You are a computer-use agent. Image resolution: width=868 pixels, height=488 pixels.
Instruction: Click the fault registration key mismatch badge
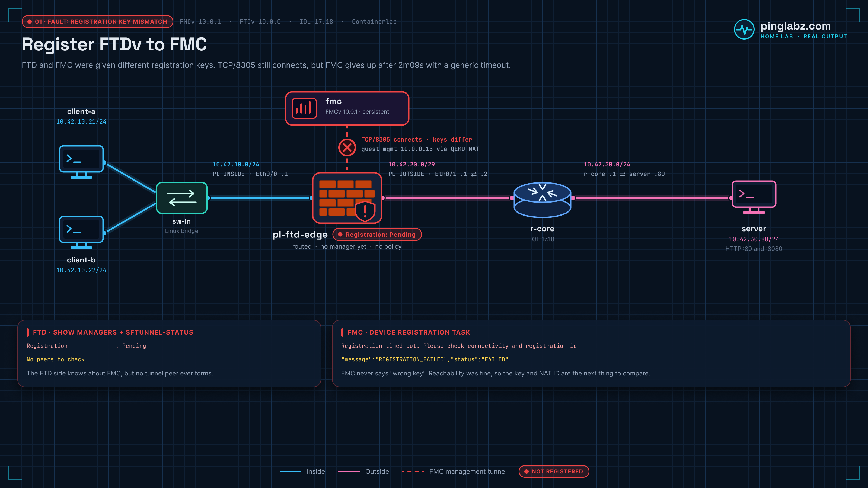click(97, 22)
